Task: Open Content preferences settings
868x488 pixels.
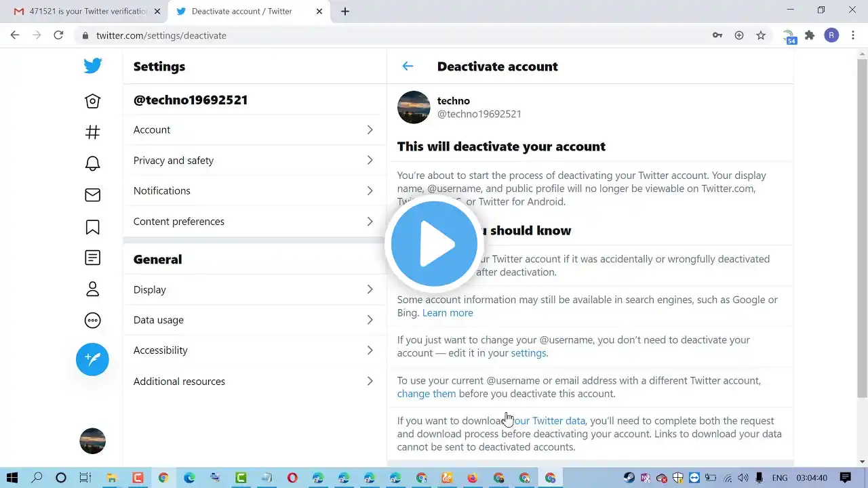Action: pyautogui.click(x=254, y=221)
